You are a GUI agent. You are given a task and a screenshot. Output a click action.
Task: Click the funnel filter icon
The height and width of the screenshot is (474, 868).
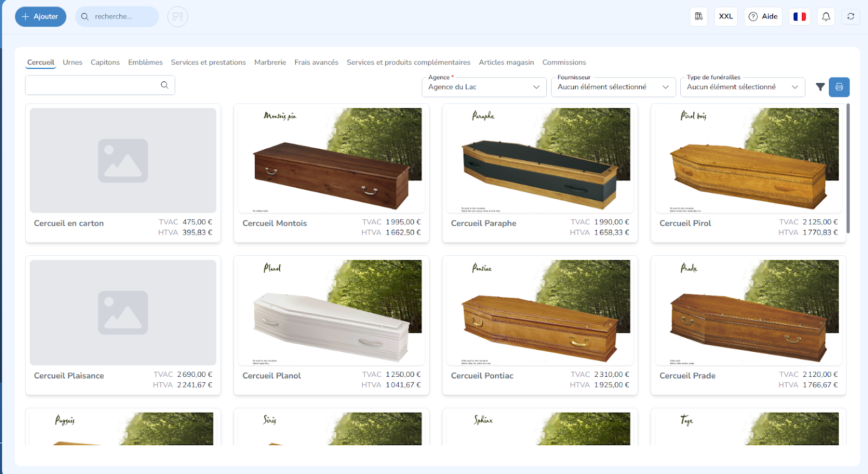click(x=820, y=87)
